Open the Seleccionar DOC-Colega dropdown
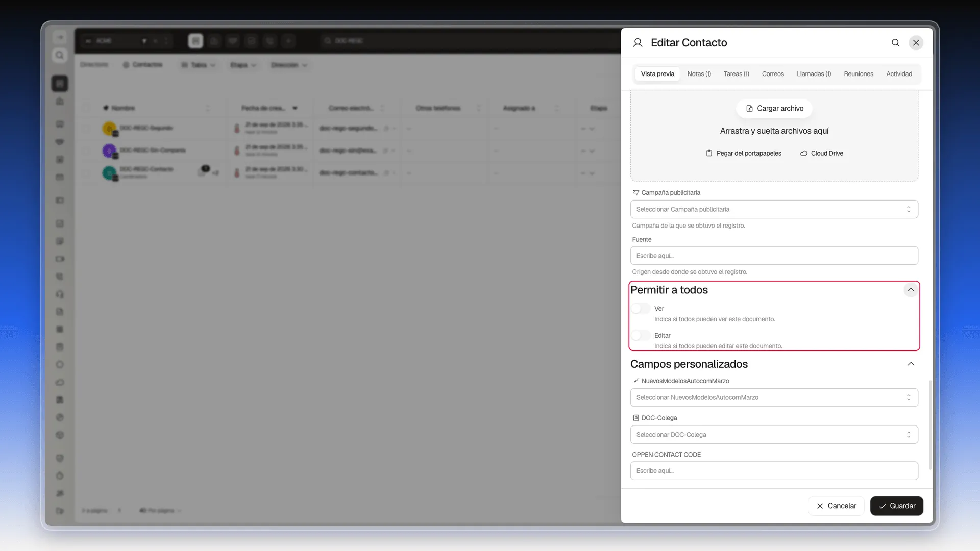980x551 pixels. 774,435
